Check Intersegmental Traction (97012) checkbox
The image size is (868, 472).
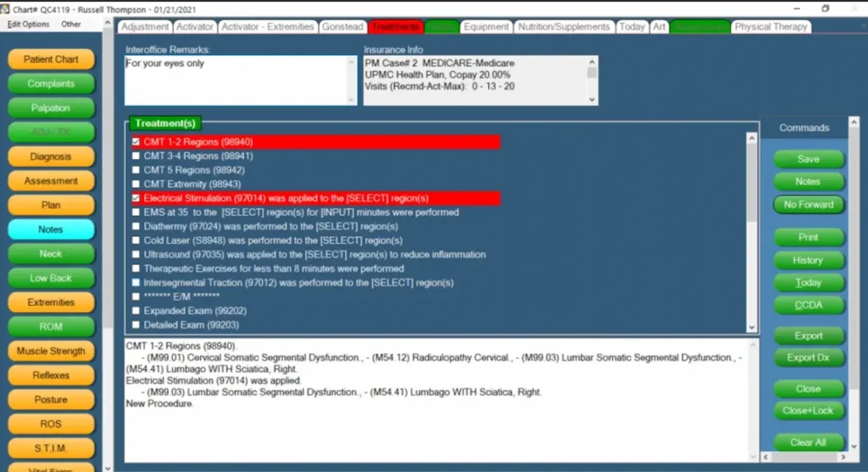(136, 282)
